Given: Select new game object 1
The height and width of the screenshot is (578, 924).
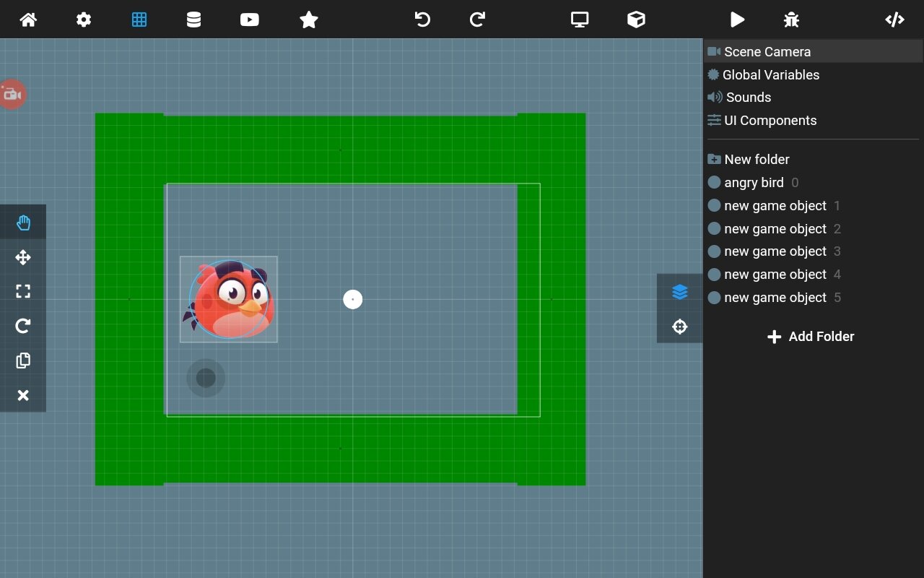Looking at the screenshot, I should click(x=775, y=206).
